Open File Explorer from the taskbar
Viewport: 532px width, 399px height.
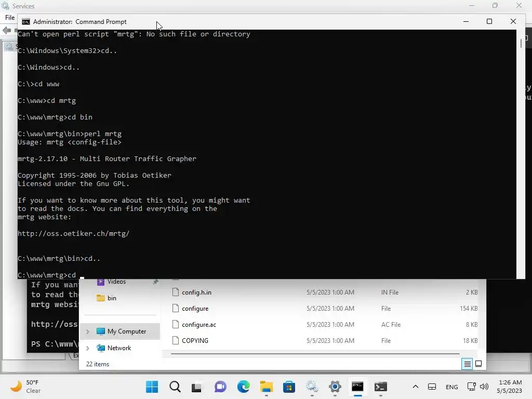(x=267, y=387)
